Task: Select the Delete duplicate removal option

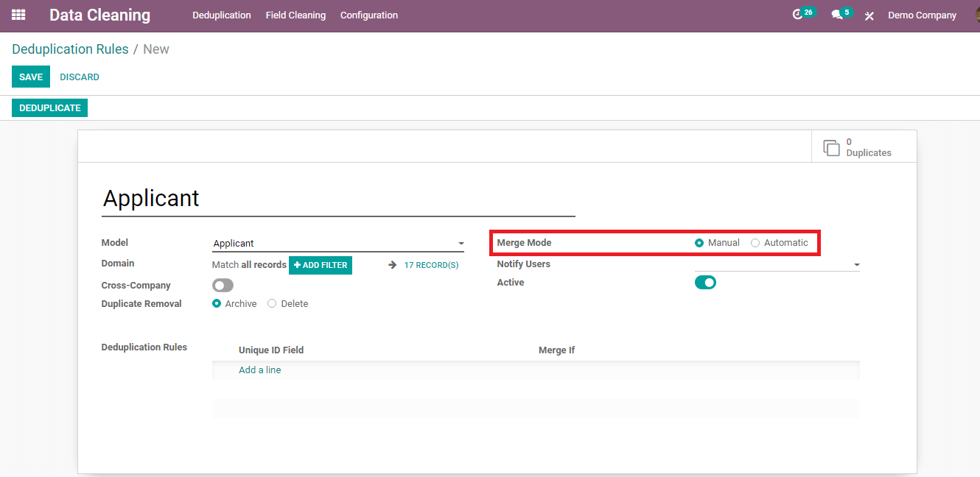Action: click(272, 304)
